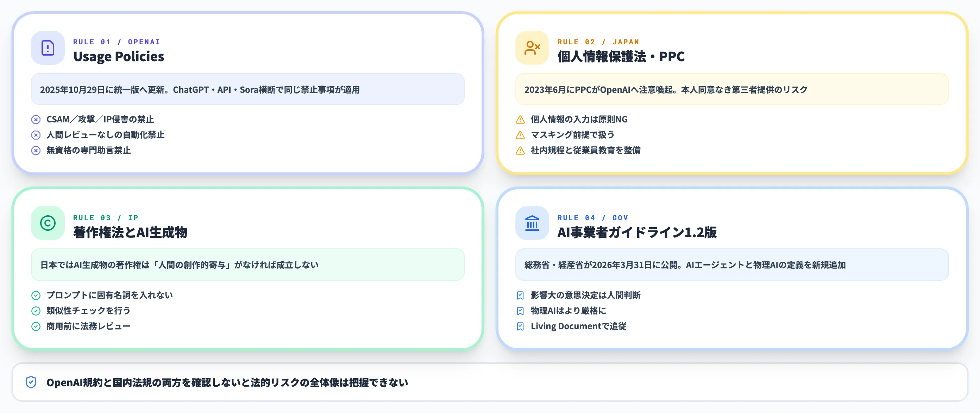Image resolution: width=980 pixels, height=413 pixels.
Task: Click the heading Usage Policies
Action: pos(119,56)
